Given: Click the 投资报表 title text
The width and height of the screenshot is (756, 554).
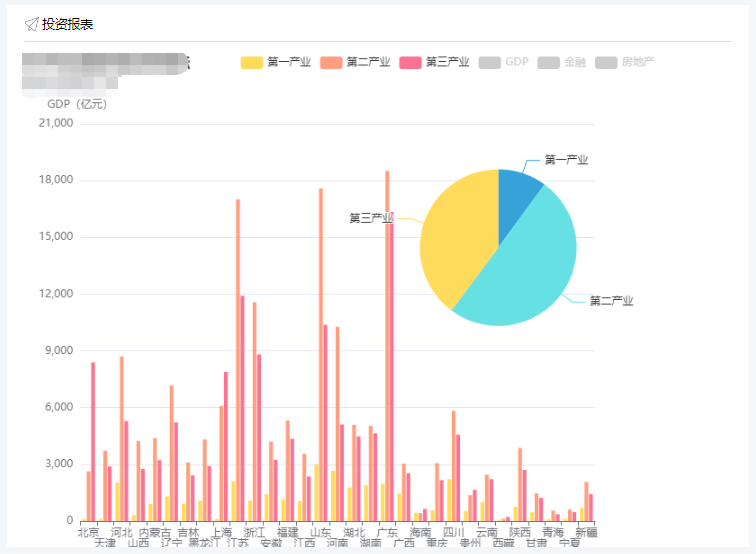Looking at the screenshot, I should pyautogui.click(x=68, y=24).
